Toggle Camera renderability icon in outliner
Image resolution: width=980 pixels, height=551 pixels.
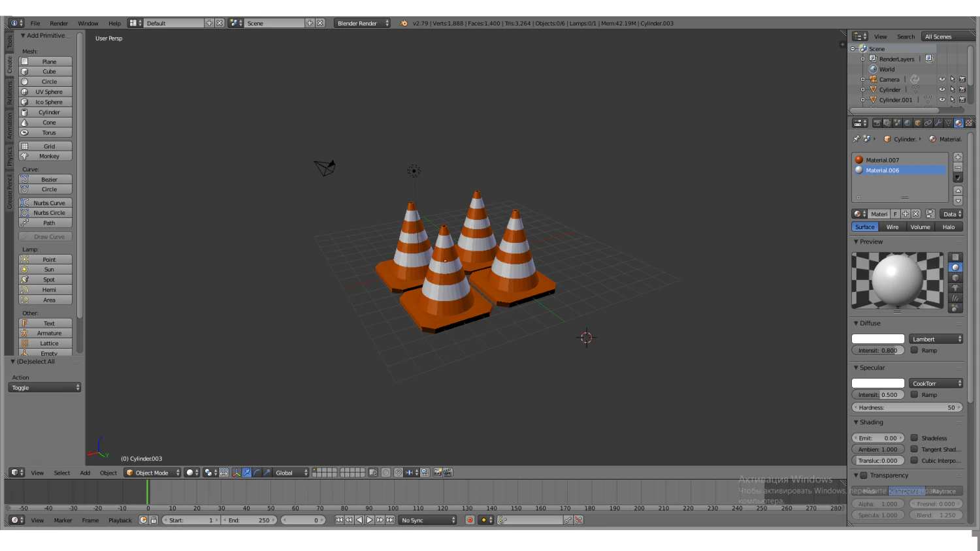pos(962,80)
